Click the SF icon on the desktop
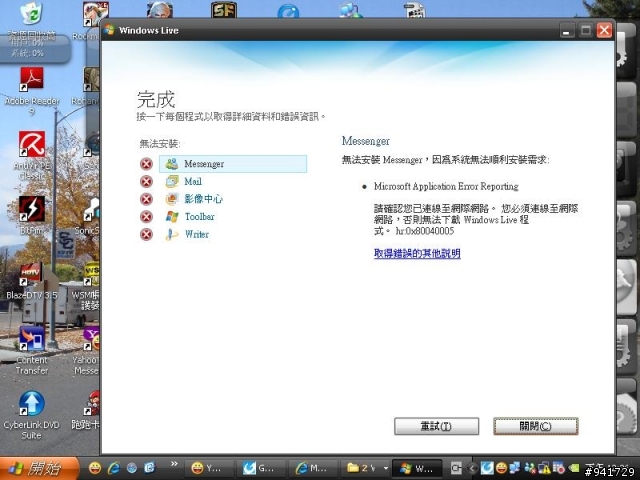The image size is (640, 480). [224, 10]
